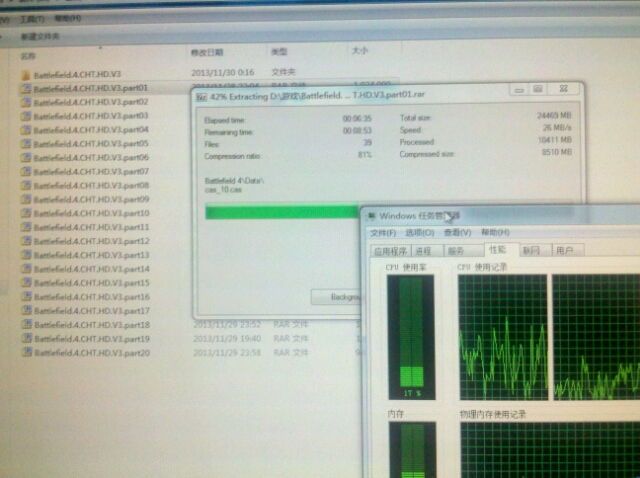The image size is (640, 478).
Task: Select the part08 RAR file icon
Action: point(26,185)
